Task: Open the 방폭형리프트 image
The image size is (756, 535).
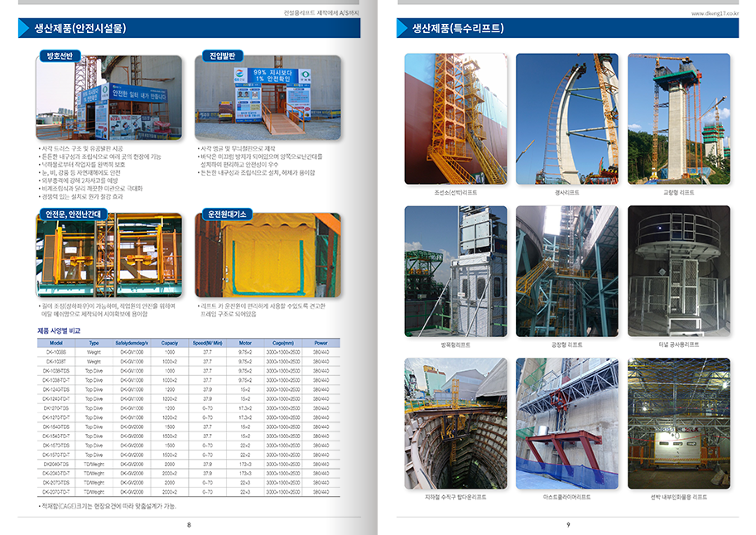Action: pos(455,271)
